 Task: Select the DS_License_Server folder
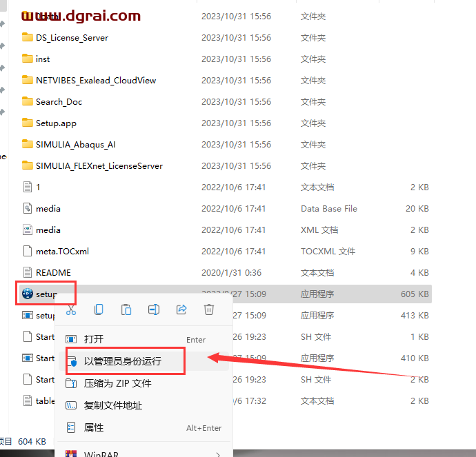tap(72, 37)
